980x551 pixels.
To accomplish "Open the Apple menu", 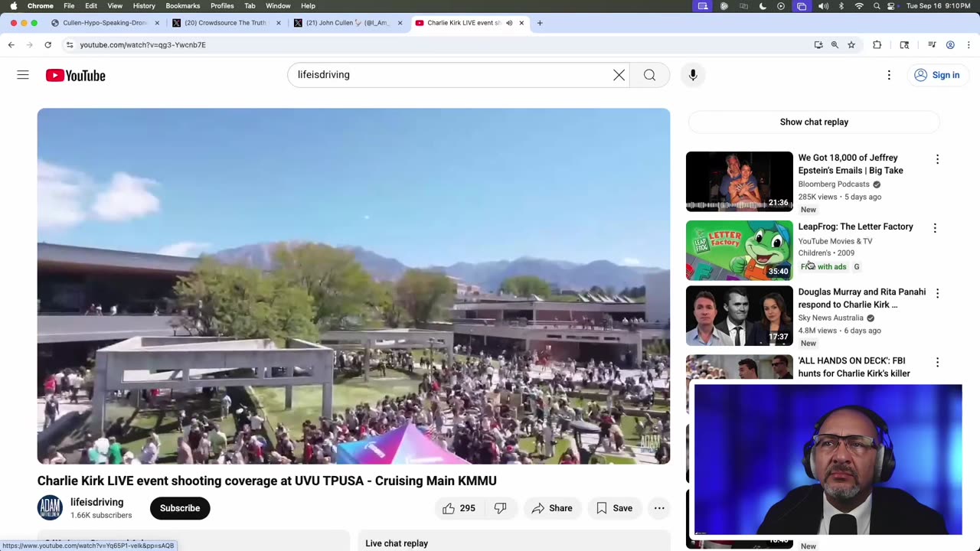I will coord(13,6).
